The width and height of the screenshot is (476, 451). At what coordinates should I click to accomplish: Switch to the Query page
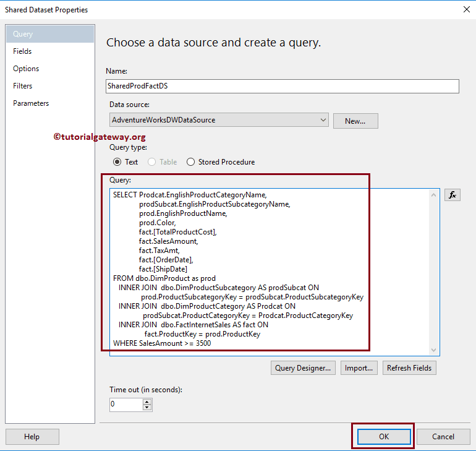tap(50, 34)
